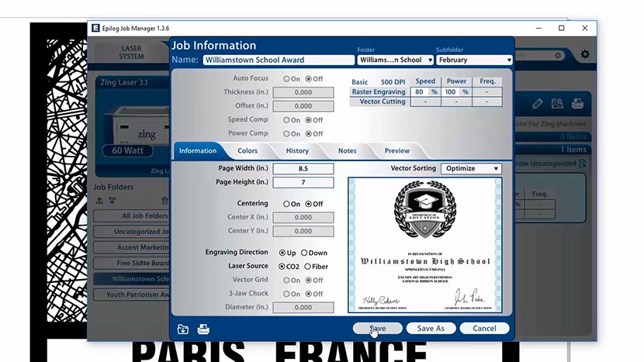The image size is (644, 362).
Task: Switch to the Colors tab
Action: coord(248,151)
